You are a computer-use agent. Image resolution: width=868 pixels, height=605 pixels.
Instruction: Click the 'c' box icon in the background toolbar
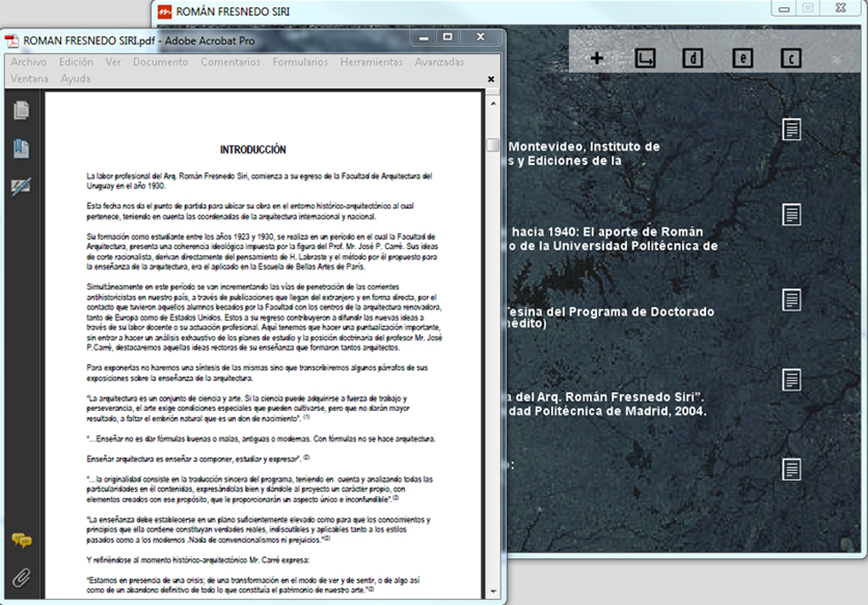791,58
